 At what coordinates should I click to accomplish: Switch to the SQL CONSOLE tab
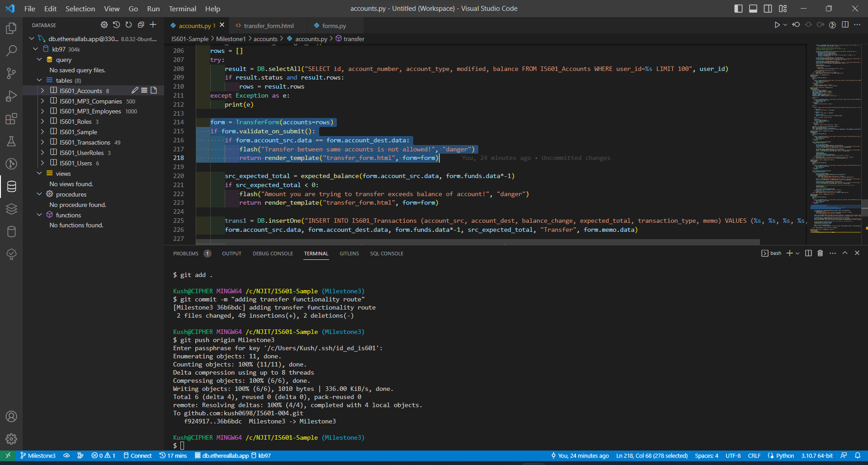[x=387, y=254]
